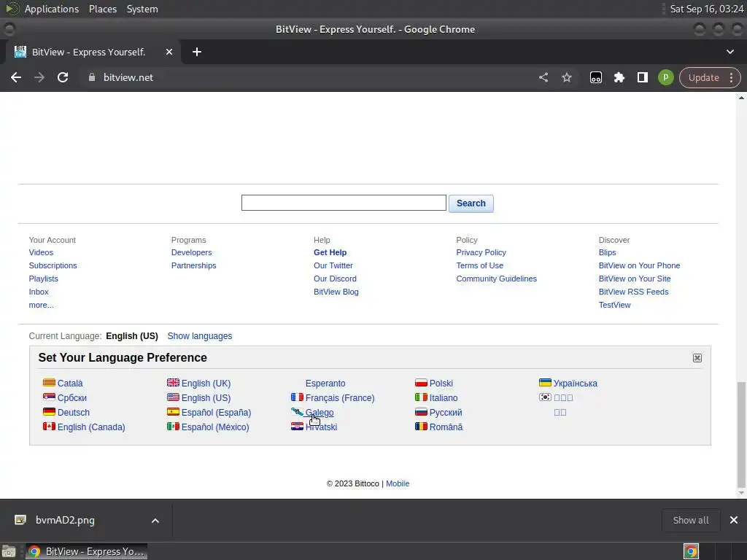The height and width of the screenshot is (560, 747).
Task: Close the language preference panel
Action: point(697,358)
